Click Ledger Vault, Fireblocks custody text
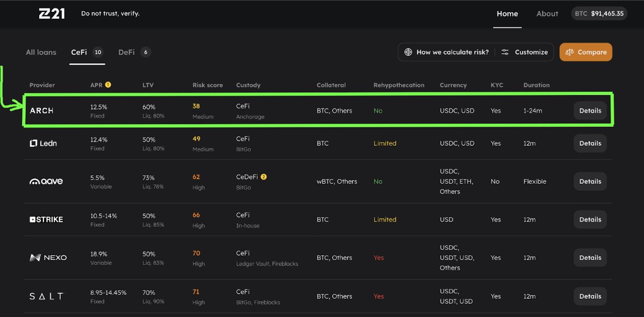This screenshot has width=644, height=317. tap(267, 264)
